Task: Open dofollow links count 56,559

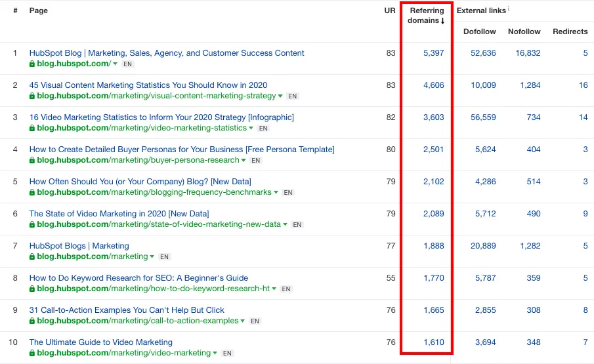Action: (483, 117)
